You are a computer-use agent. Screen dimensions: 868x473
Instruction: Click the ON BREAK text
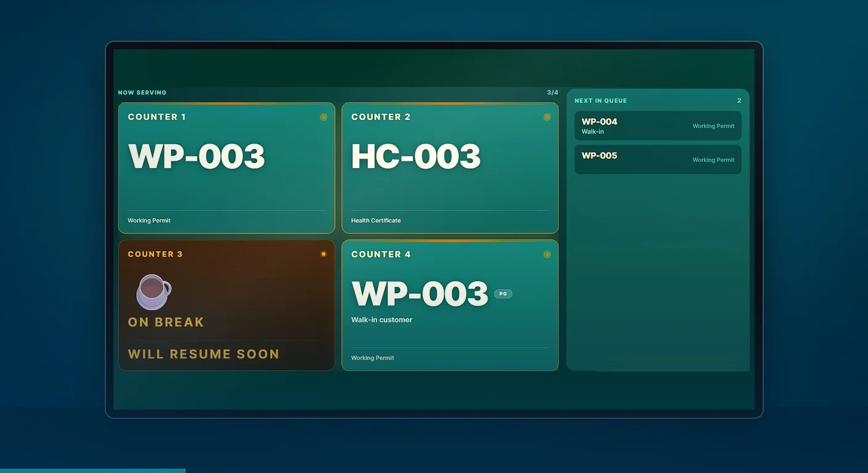[x=166, y=322]
